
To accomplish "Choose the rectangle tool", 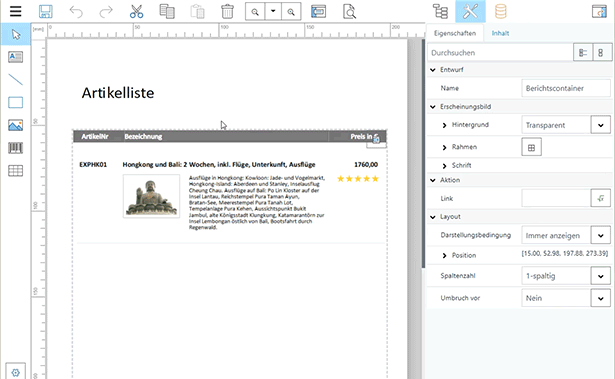I will (16, 102).
